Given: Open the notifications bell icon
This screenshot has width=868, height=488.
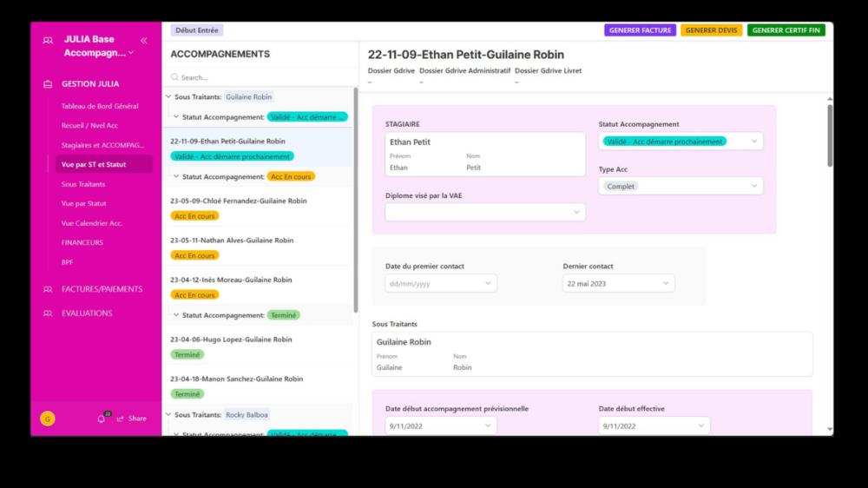Looking at the screenshot, I should (x=102, y=419).
